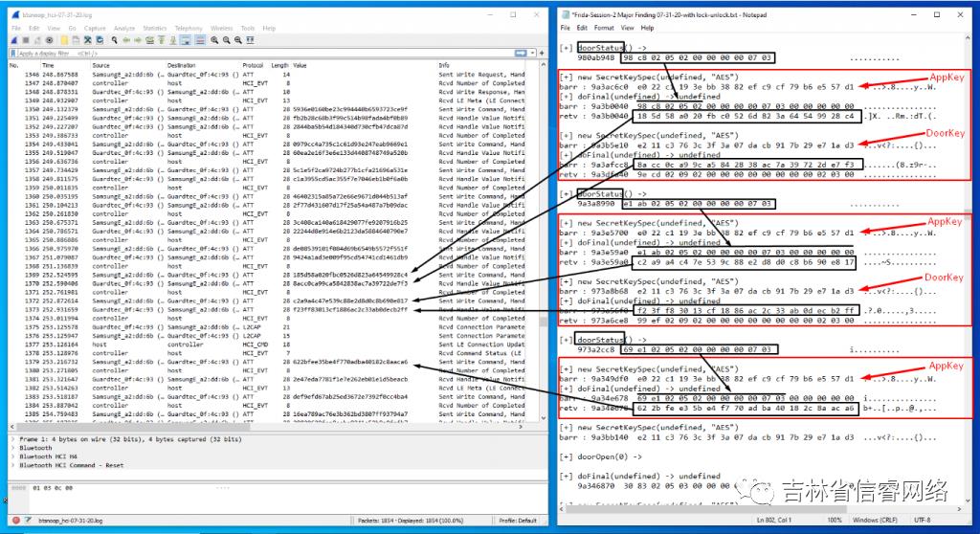The width and height of the screenshot is (980, 534).
Task: Click Wireshark packet list horizontal scrollbar
Action: click(x=266, y=427)
